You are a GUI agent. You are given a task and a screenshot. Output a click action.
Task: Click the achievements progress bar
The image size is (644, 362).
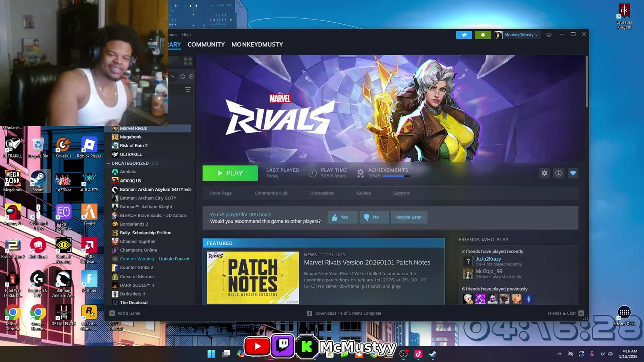point(396,176)
